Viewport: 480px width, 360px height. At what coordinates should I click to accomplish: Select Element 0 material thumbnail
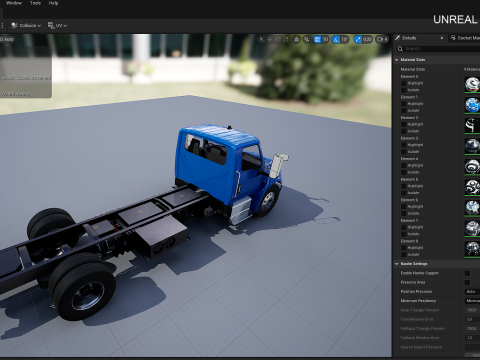(472, 84)
